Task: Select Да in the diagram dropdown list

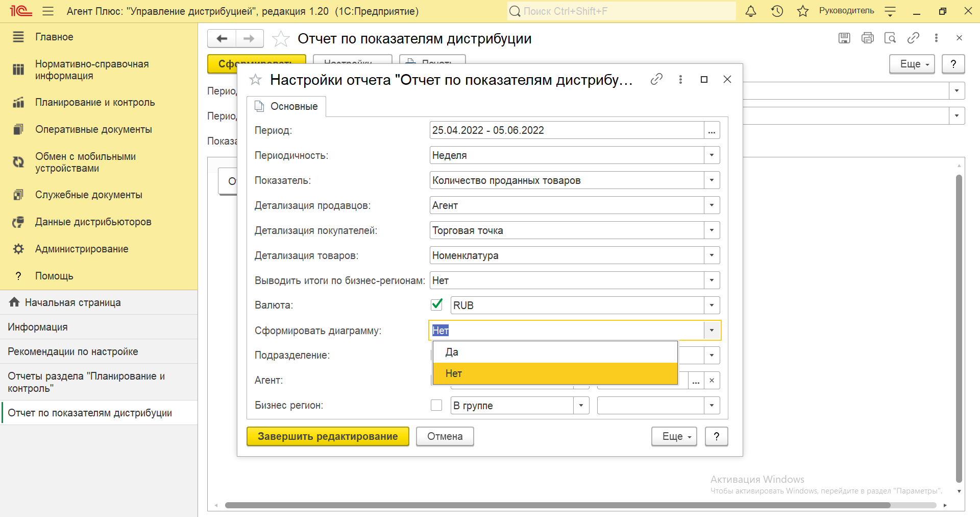Action: (x=555, y=352)
